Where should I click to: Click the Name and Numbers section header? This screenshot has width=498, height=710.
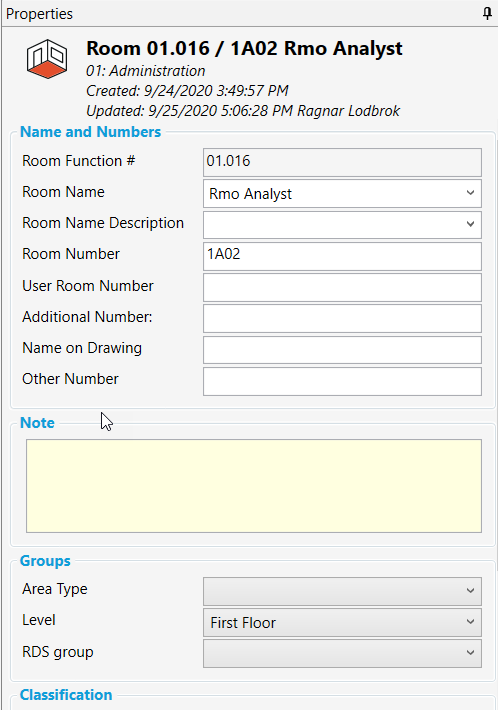click(x=91, y=132)
